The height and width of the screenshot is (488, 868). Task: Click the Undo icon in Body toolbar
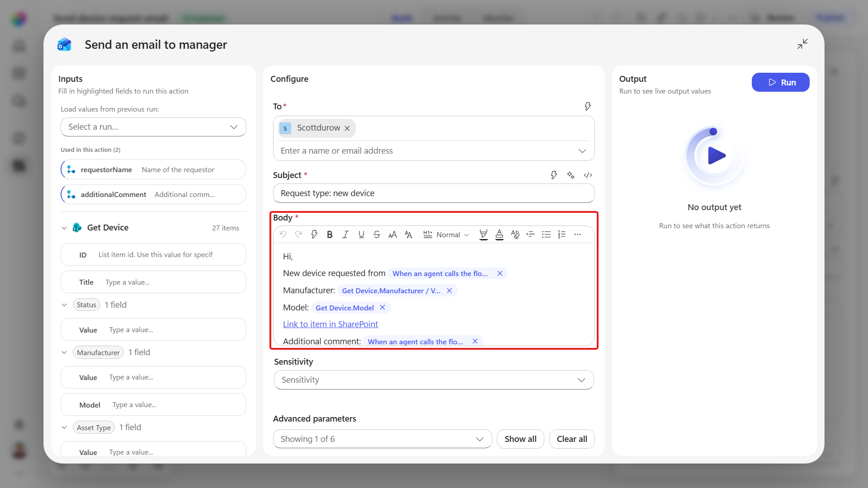tap(283, 234)
